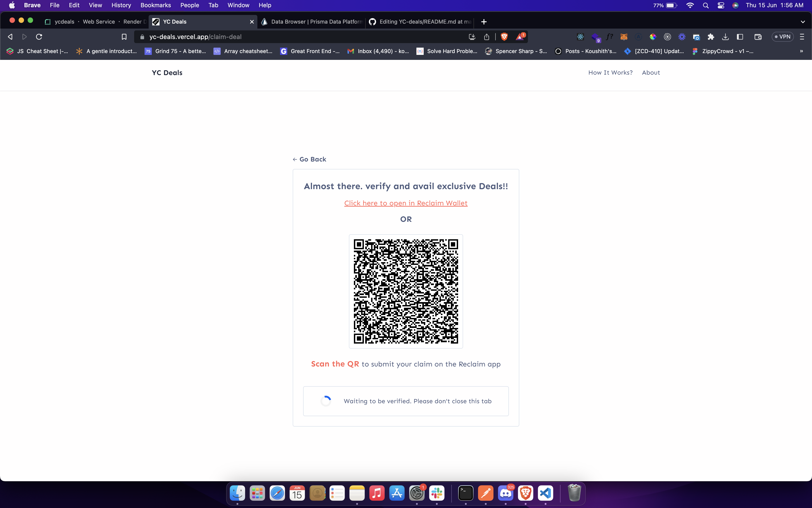Open Visual Studio Code from the dock

(x=546, y=493)
